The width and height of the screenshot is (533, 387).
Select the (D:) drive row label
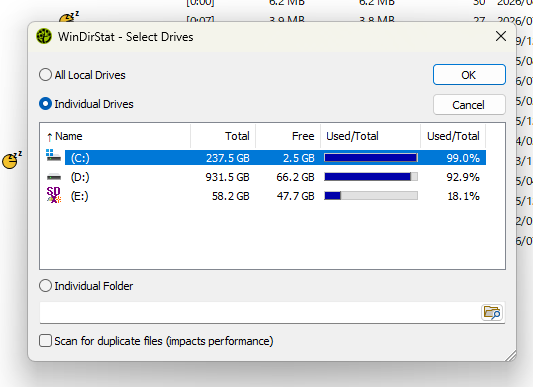80,177
